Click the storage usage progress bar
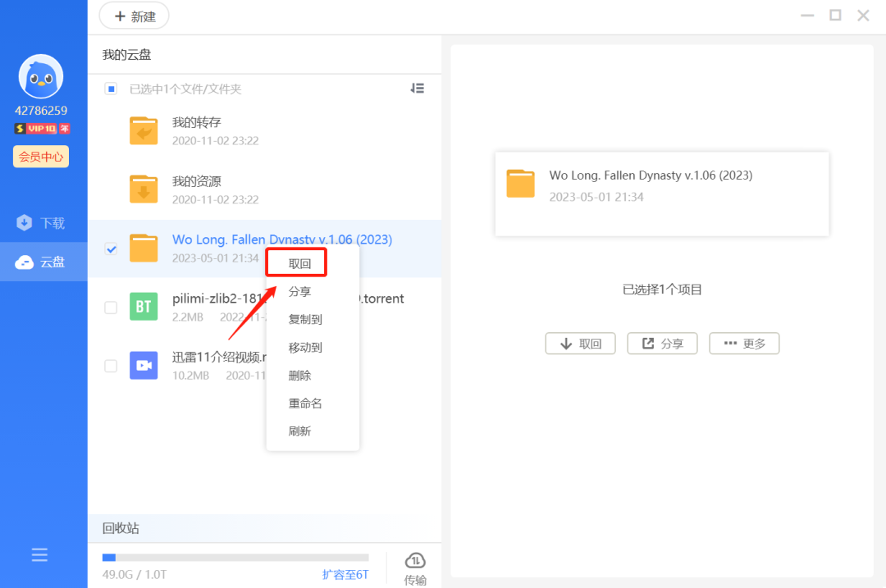The height and width of the screenshot is (588, 886). point(235,558)
